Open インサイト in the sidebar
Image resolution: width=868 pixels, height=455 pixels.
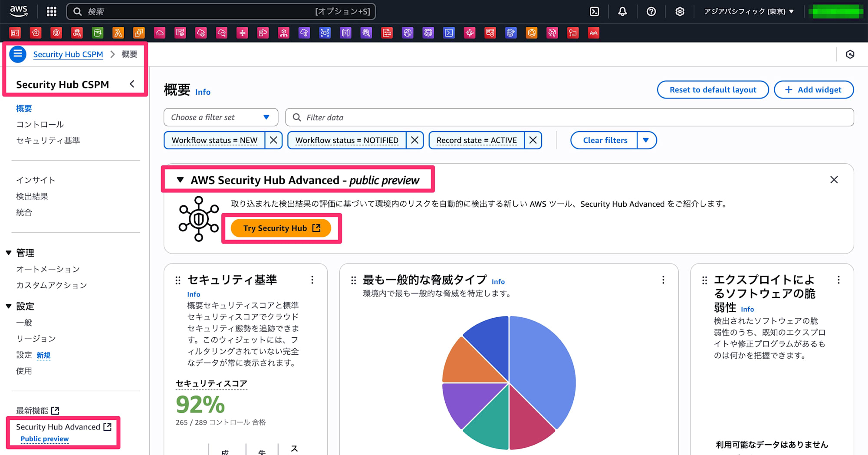pyautogui.click(x=36, y=180)
